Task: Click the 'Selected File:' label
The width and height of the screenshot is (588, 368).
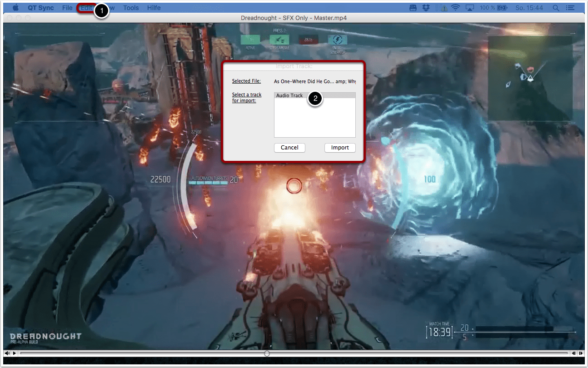Action: point(246,81)
